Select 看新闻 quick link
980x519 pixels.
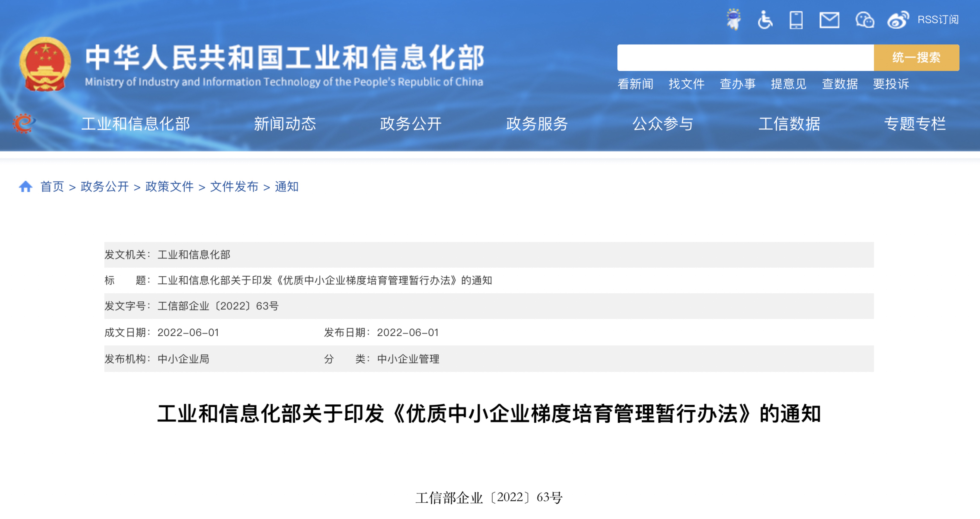tap(635, 84)
